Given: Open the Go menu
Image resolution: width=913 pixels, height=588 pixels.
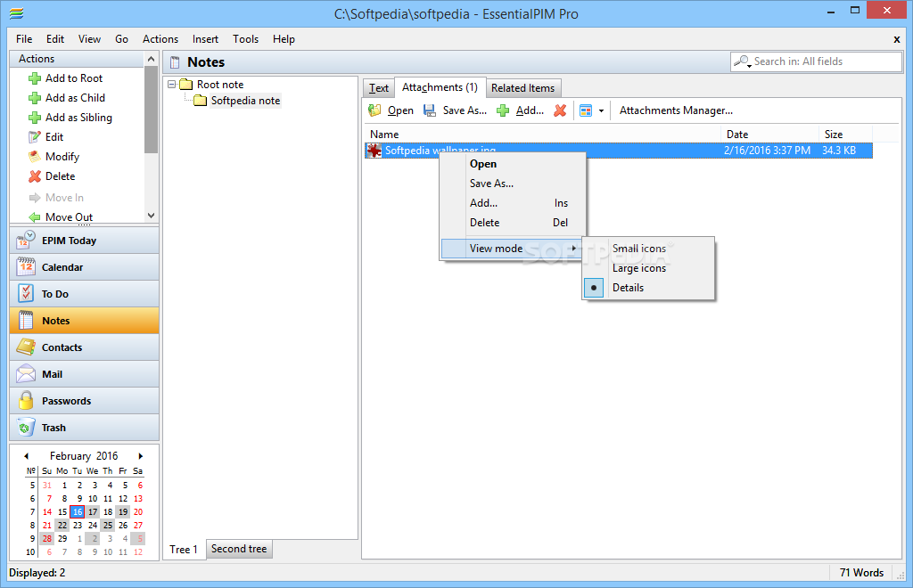Looking at the screenshot, I should (x=121, y=39).
